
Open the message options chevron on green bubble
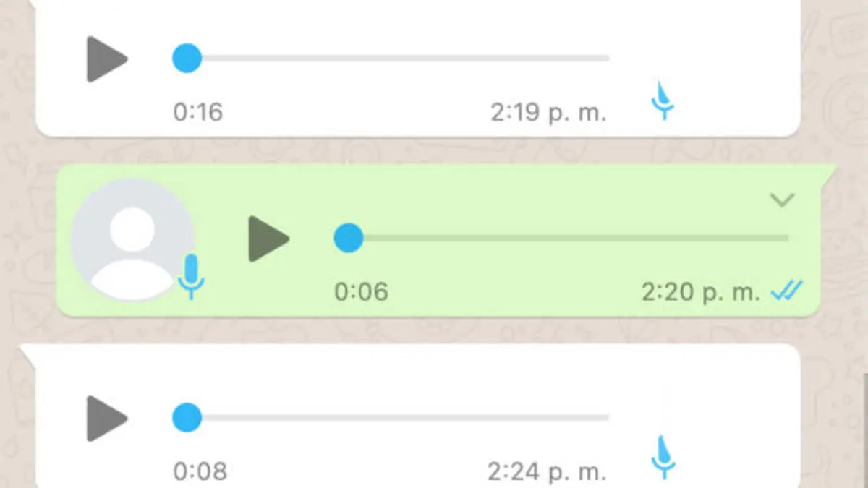[x=782, y=200]
